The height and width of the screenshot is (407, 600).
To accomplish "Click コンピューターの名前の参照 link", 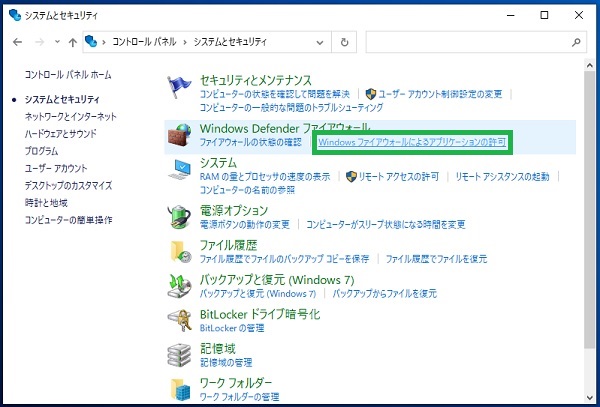I will [x=247, y=190].
